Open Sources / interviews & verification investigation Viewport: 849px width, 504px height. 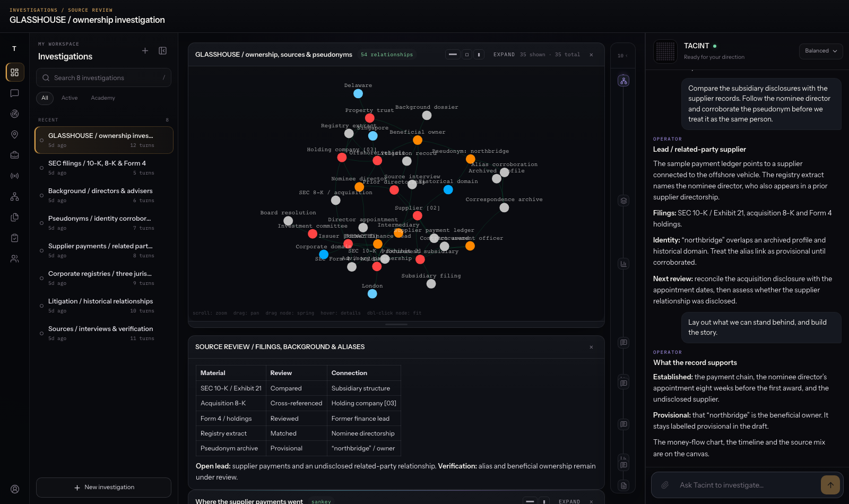pos(103,333)
